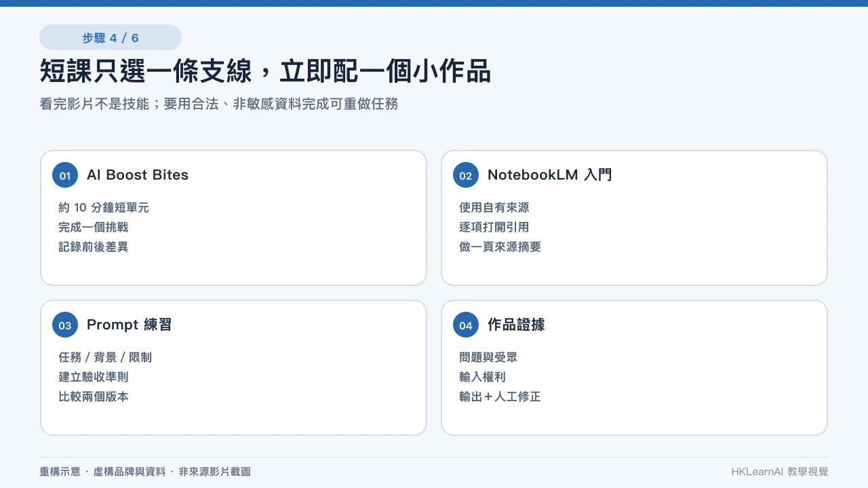
Task: Click the line 輸入權利
Action: tap(482, 377)
